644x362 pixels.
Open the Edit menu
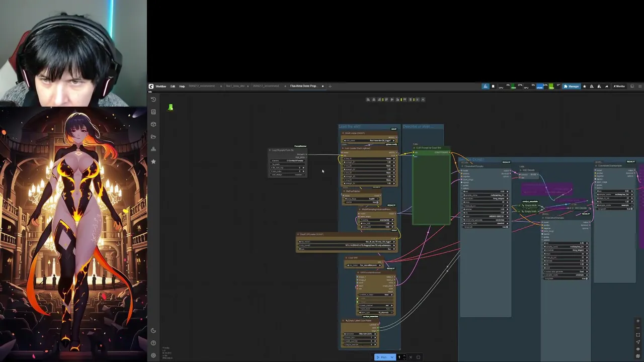pos(173,86)
